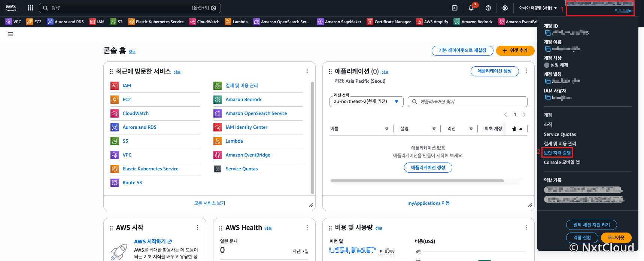
Task: Open IAM from the favorites bar
Action: (97, 22)
